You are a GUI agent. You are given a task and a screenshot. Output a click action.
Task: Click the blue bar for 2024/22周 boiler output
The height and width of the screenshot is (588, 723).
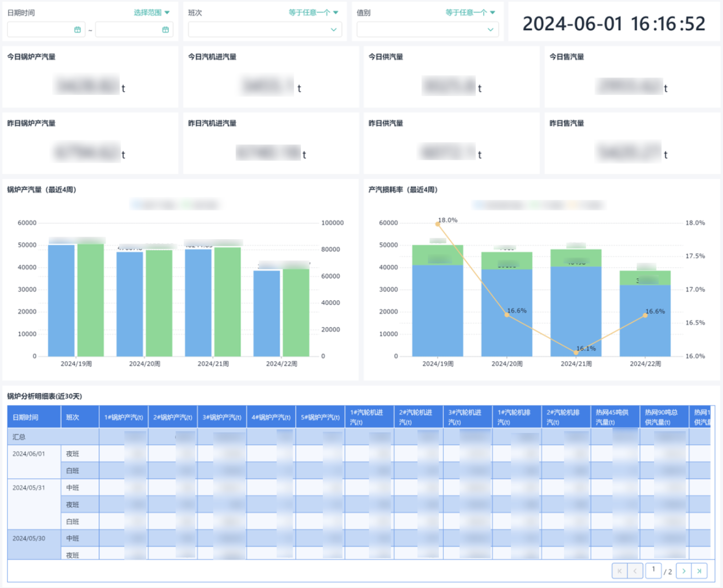[x=267, y=313]
